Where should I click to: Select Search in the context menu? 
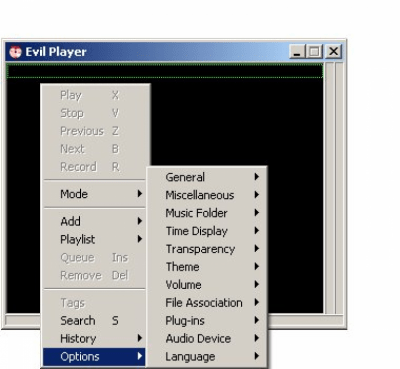point(95,321)
